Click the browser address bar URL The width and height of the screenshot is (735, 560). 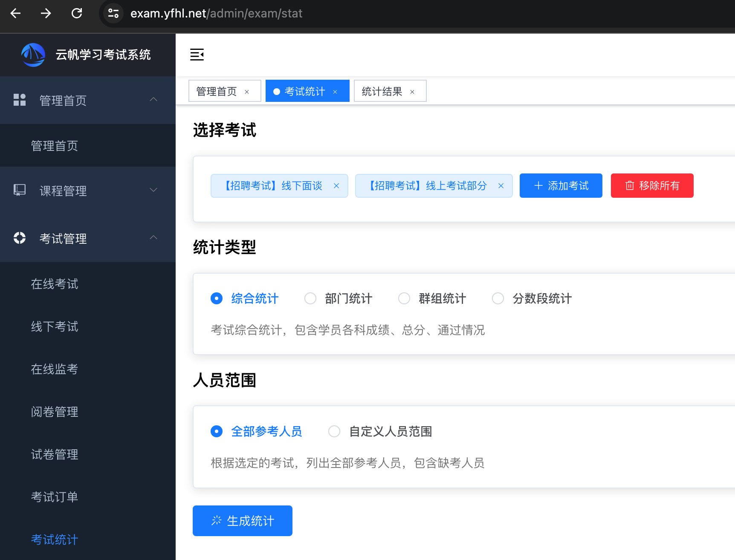click(x=217, y=13)
